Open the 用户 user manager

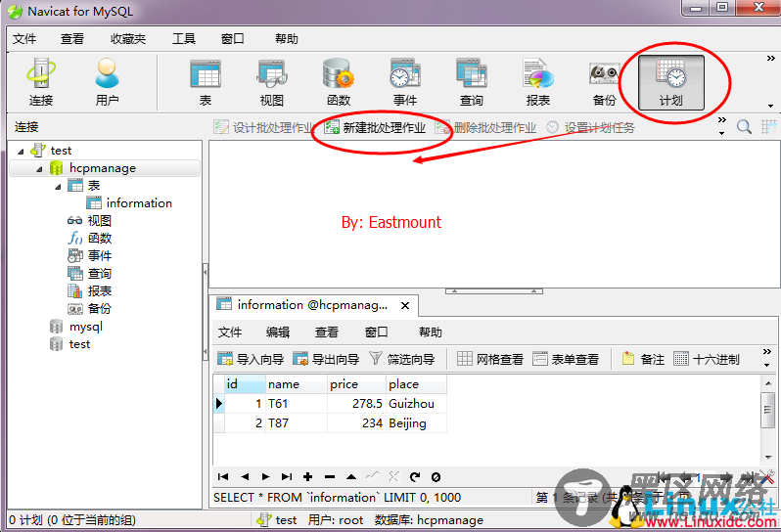(107, 82)
